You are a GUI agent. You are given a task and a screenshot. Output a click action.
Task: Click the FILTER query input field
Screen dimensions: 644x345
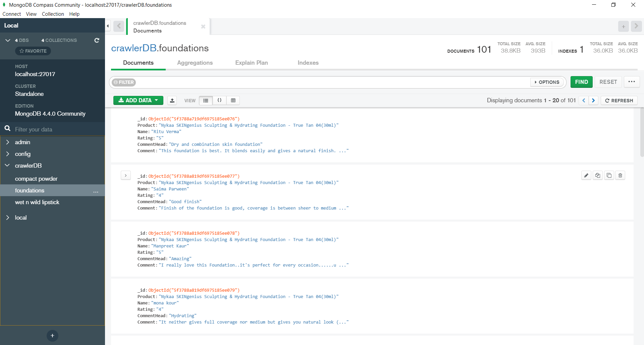coord(332,82)
